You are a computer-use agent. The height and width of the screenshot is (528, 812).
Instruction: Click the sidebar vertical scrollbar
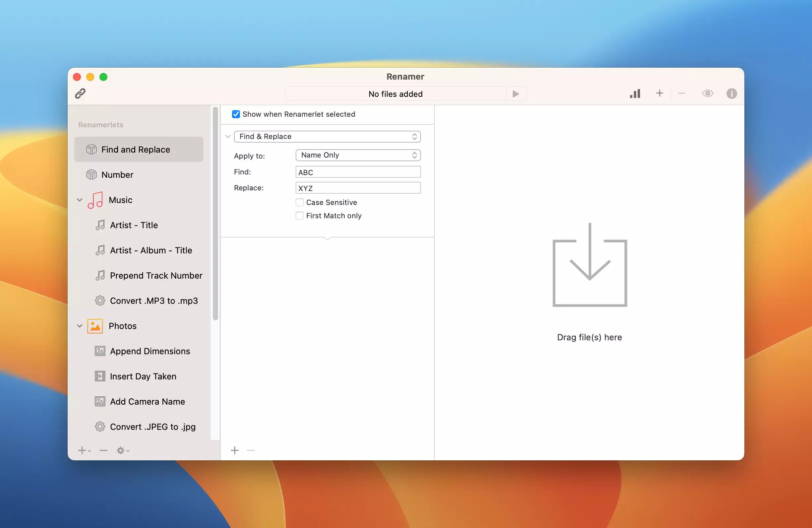(215, 213)
